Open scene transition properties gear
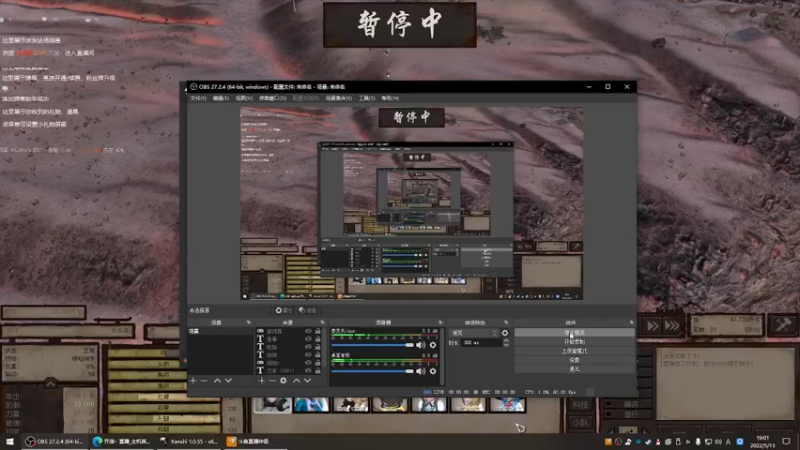This screenshot has width=800, height=450. [505, 333]
